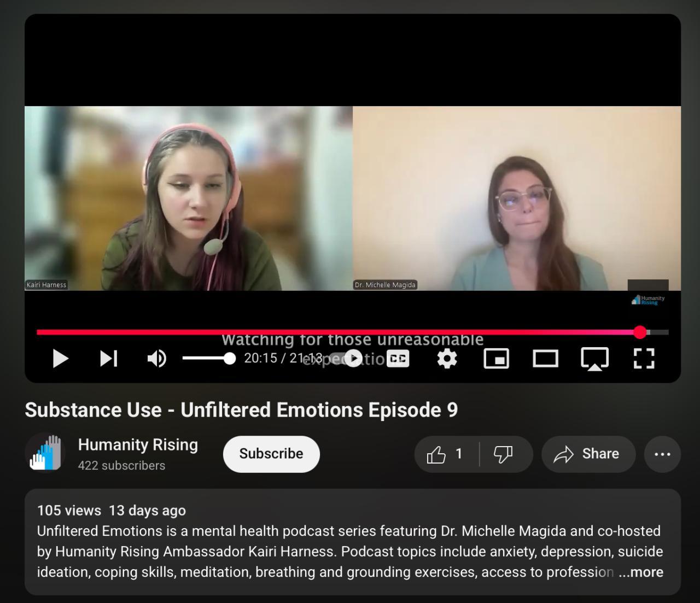
Task: Expand the description with ...more
Action: coord(641,572)
